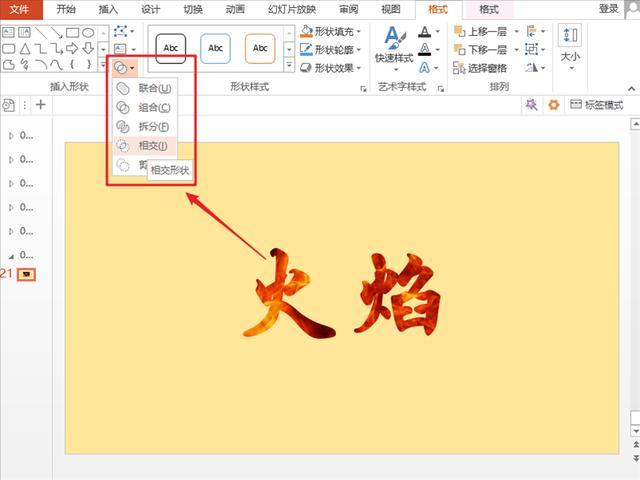Viewport: 640px width, 480px height.
Task: Choose 拆分(F) fragment option
Action: [x=145, y=127]
